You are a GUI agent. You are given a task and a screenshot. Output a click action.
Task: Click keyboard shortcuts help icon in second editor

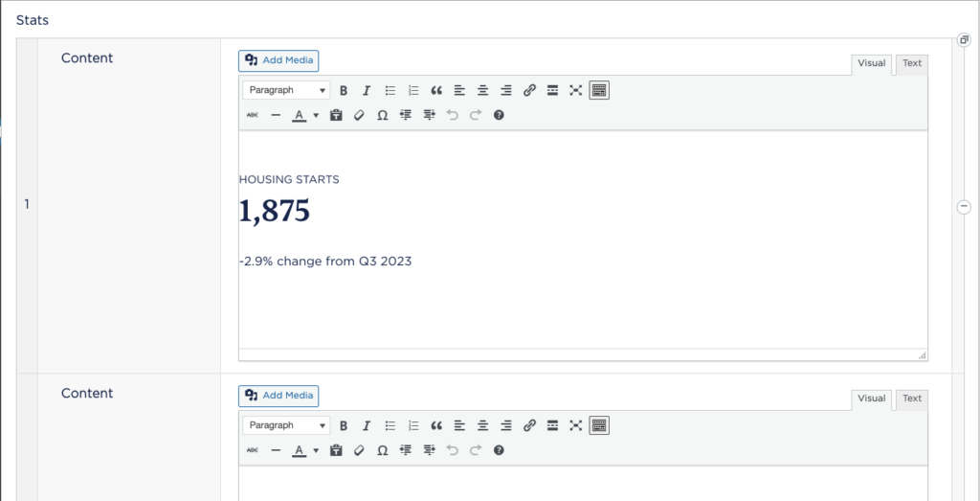[499, 450]
